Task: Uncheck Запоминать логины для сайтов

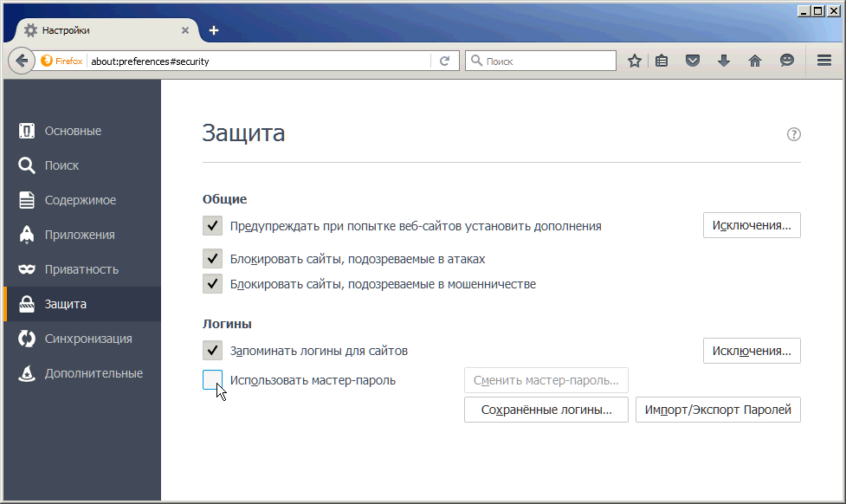Action: [x=212, y=351]
